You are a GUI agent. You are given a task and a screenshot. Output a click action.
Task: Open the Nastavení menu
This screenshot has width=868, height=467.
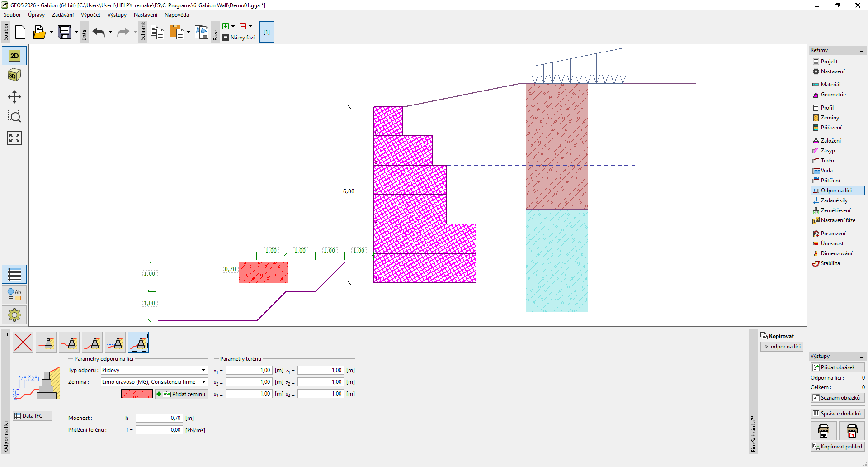[x=145, y=15]
